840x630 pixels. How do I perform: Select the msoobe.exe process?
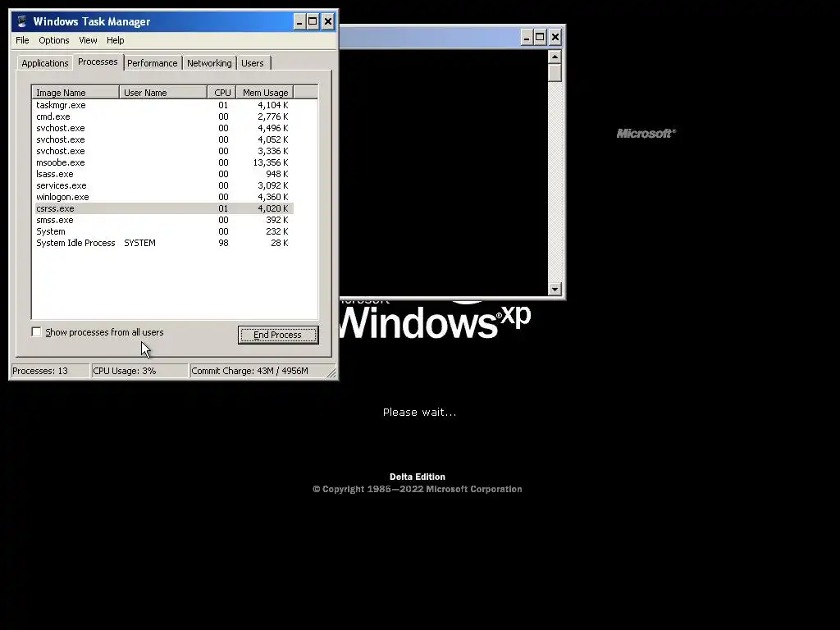(164, 162)
